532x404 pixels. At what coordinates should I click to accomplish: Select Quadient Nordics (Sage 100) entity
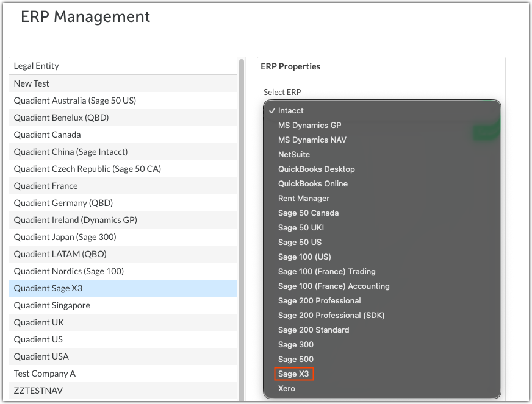[x=123, y=271]
